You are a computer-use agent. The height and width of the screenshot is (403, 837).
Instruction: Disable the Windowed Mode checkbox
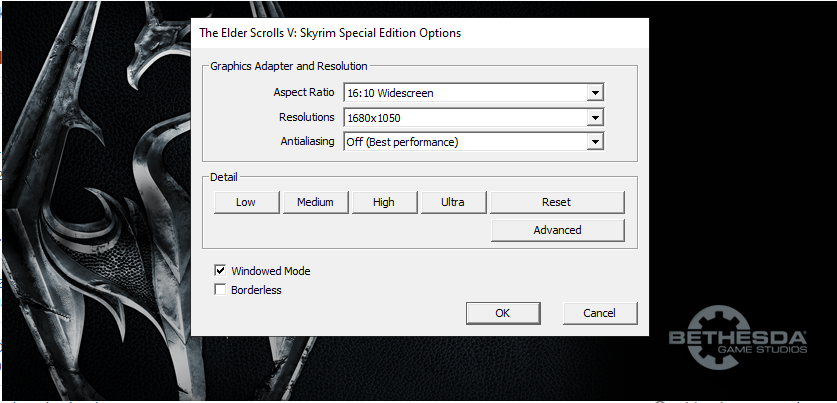coord(220,271)
